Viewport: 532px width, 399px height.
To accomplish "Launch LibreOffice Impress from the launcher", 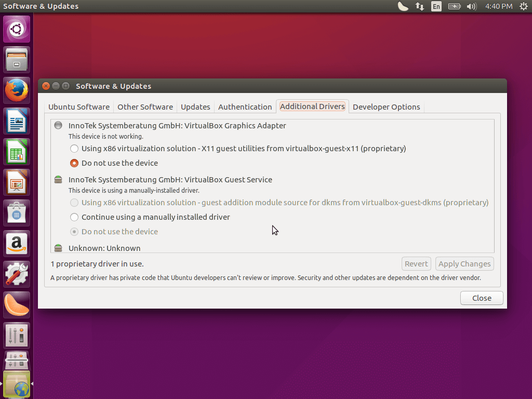I will [x=17, y=182].
